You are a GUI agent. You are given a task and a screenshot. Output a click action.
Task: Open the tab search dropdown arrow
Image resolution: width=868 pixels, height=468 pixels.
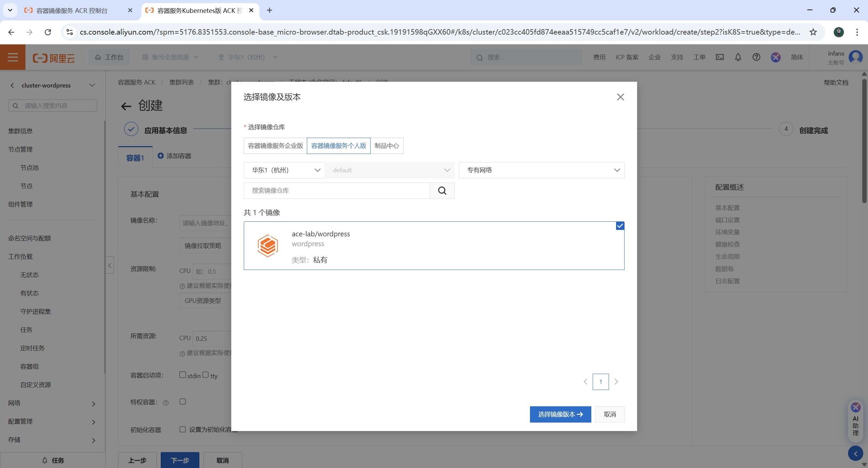coord(10,10)
